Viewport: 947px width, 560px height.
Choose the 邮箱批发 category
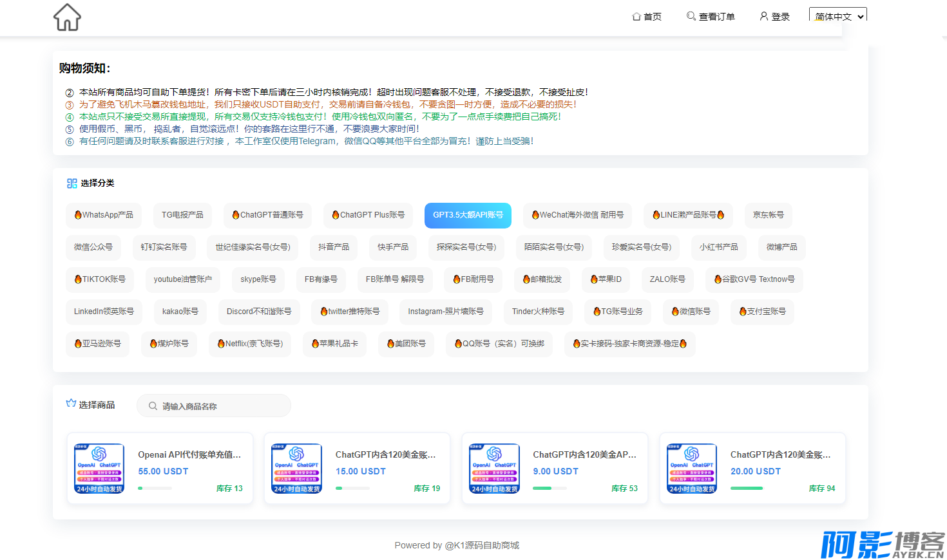[542, 279]
